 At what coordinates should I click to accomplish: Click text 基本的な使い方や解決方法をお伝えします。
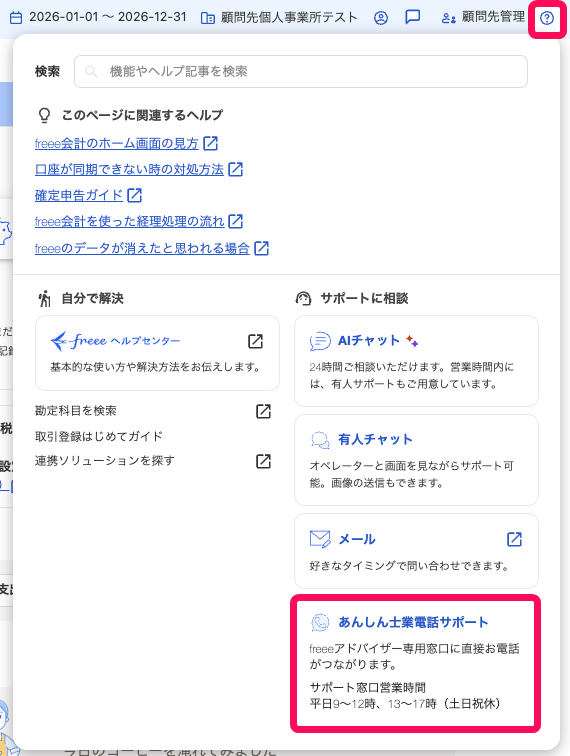pos(156,367)
